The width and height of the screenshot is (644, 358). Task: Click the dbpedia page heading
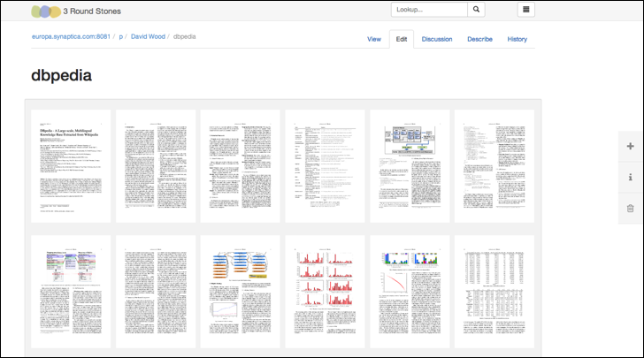[62, 75]
